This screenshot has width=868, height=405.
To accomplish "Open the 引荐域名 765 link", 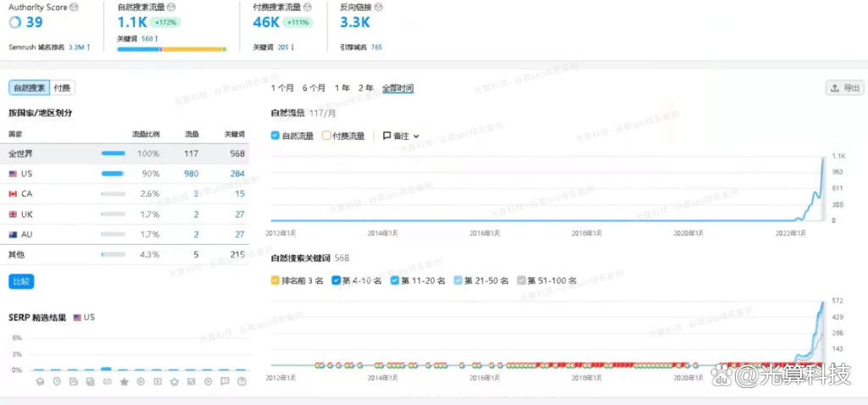I will [x=376, y=47].
